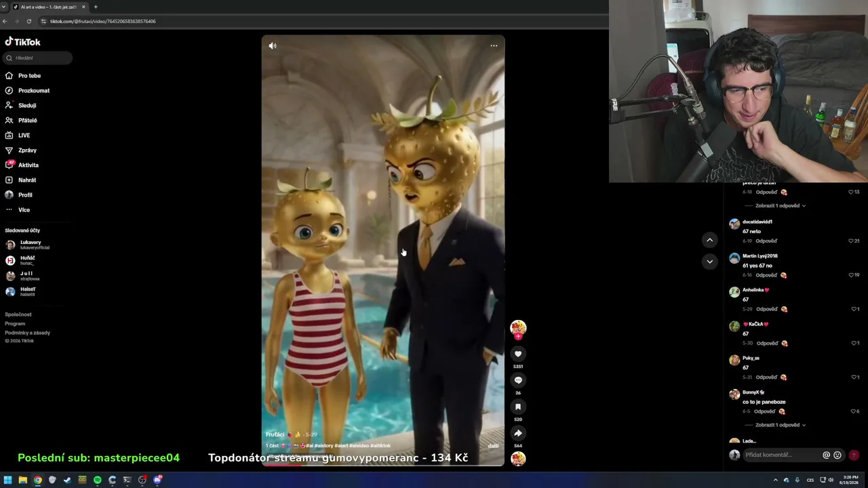868x488 pixels.
Task: Like BunnyX's comment
Action: point(854,411)
